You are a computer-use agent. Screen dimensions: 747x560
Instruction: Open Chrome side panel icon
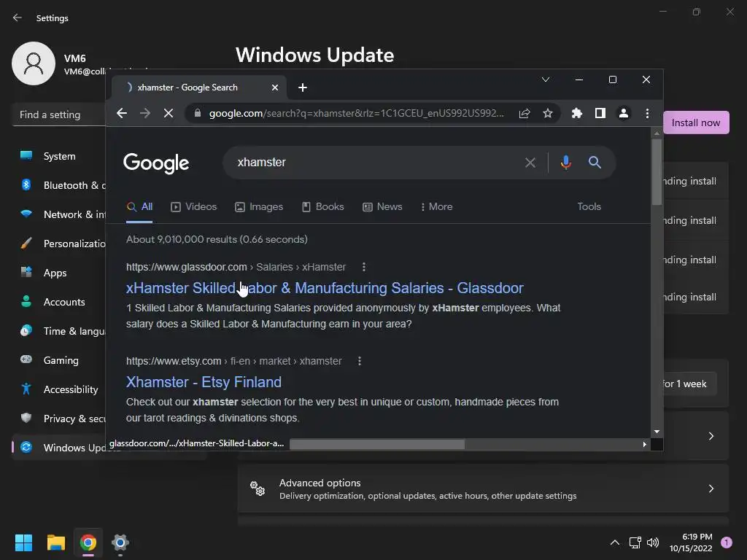(x=600, y=113)
